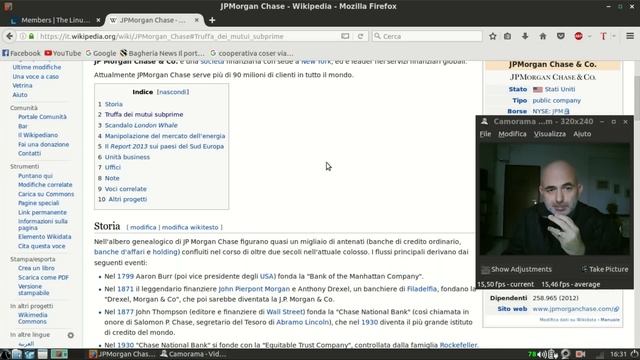Hide the Indice table of contents
The image size is (640, 360).
(x=173, y=92)
